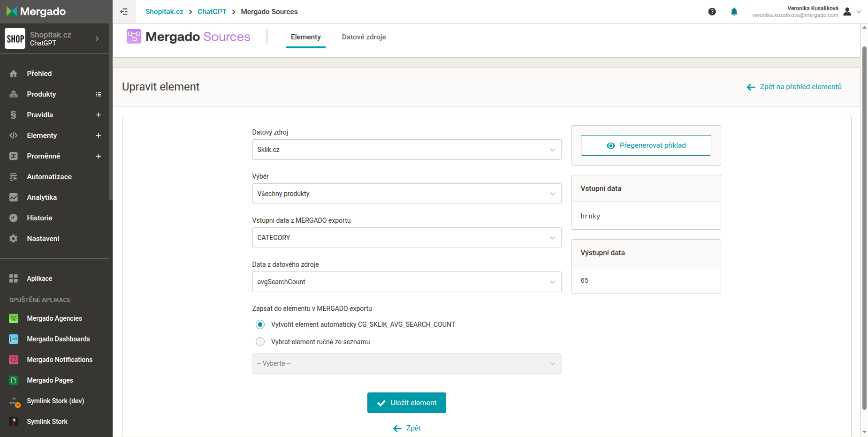Click the page vertical scrollbar thumb
This screenshot has height=437, width=868.
tap(864, 227)
